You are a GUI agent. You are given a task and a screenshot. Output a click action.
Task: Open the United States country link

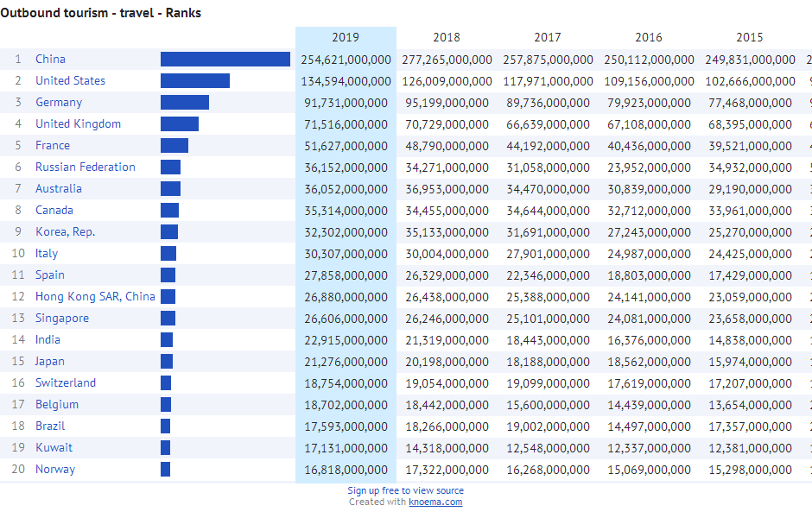(x=71, y=81)
